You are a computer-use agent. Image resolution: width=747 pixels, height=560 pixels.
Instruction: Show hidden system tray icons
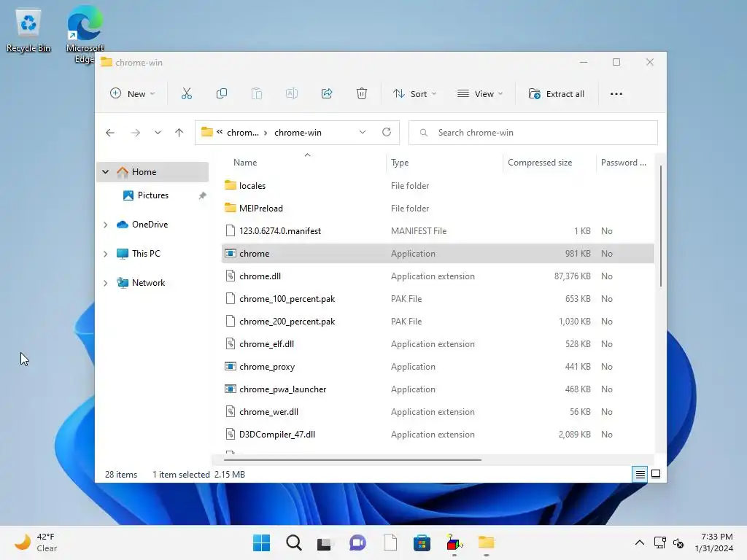click(x=640, y=542)
